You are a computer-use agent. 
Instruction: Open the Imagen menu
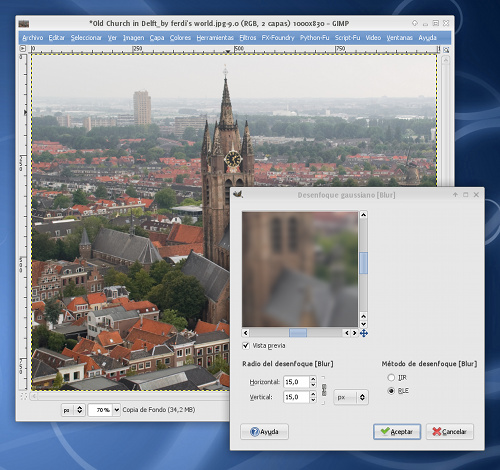(133, 38)
